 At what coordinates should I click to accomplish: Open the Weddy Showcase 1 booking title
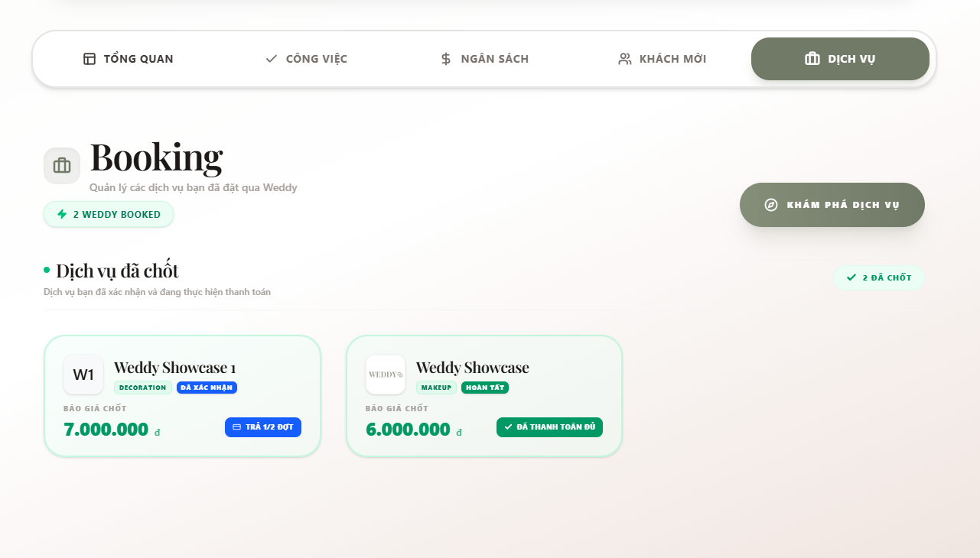point(174,368)
